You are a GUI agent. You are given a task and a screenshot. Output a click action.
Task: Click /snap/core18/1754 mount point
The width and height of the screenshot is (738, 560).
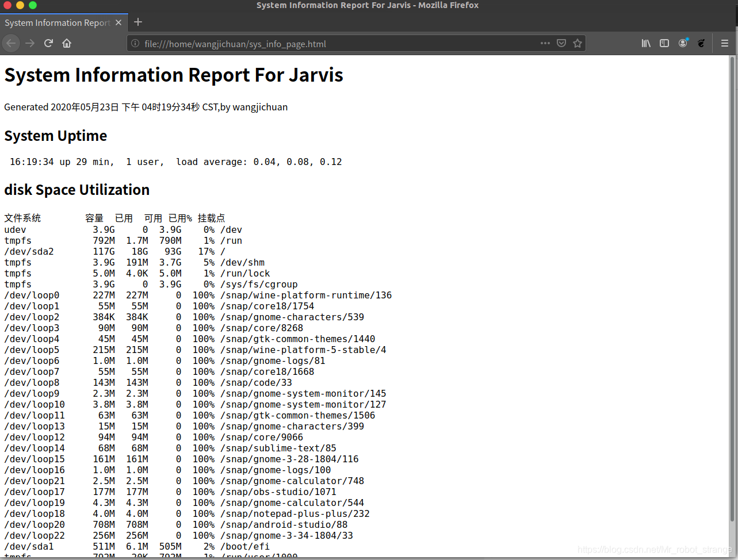pos(267,306)
